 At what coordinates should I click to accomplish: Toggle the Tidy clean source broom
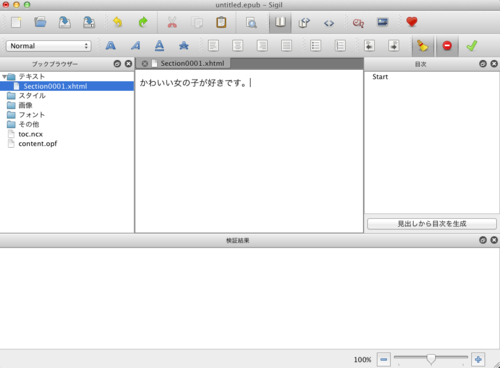click(423, 46)
